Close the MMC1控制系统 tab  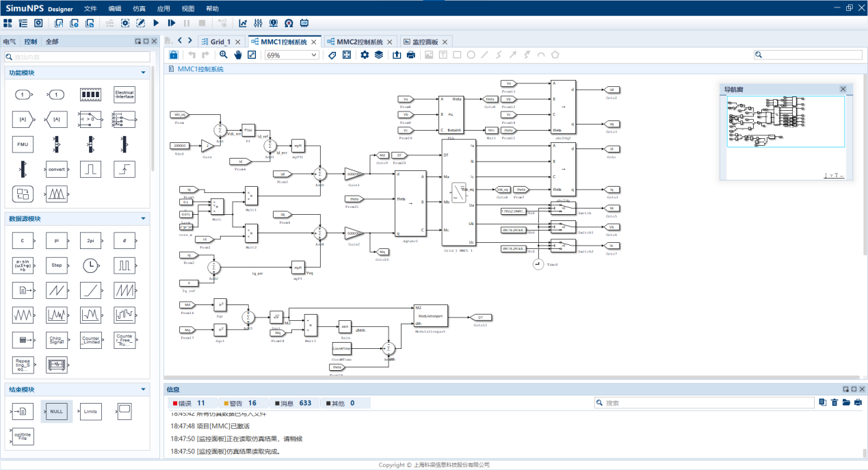(314, 42)
